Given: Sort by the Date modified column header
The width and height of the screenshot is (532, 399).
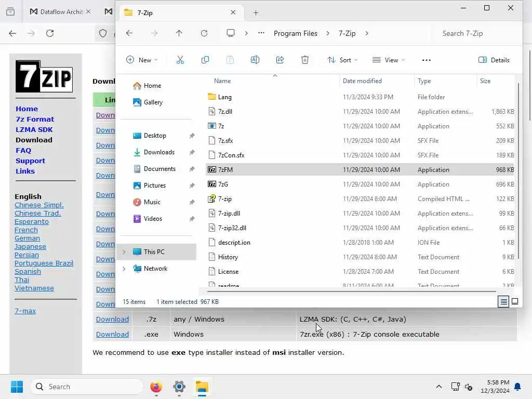Looking at the screenshot, I should point(362,81).
